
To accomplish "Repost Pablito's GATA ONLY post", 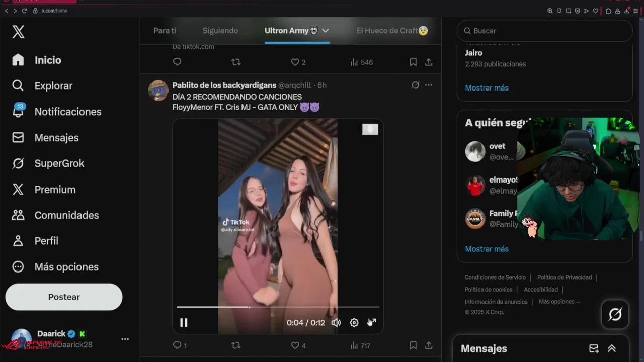I will coord(236,345).
